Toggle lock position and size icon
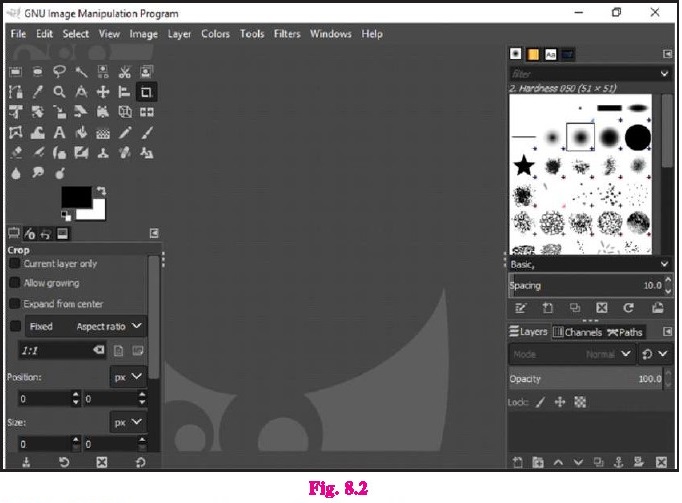Image resolution: width=682 pixels, height=503 pixels. coord(560,402)
